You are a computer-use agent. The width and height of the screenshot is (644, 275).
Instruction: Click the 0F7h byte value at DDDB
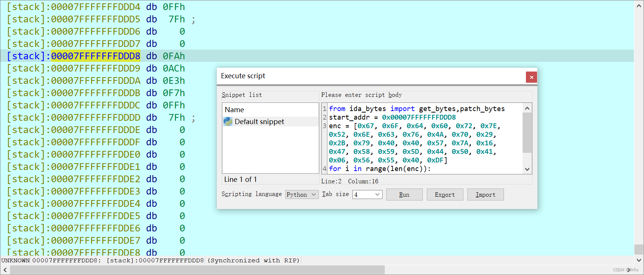[x=174, y=93]
